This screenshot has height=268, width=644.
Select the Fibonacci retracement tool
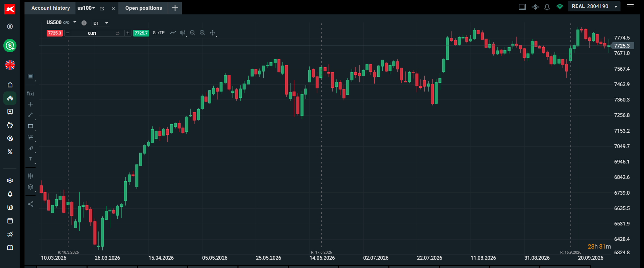(x=31, y=137)
